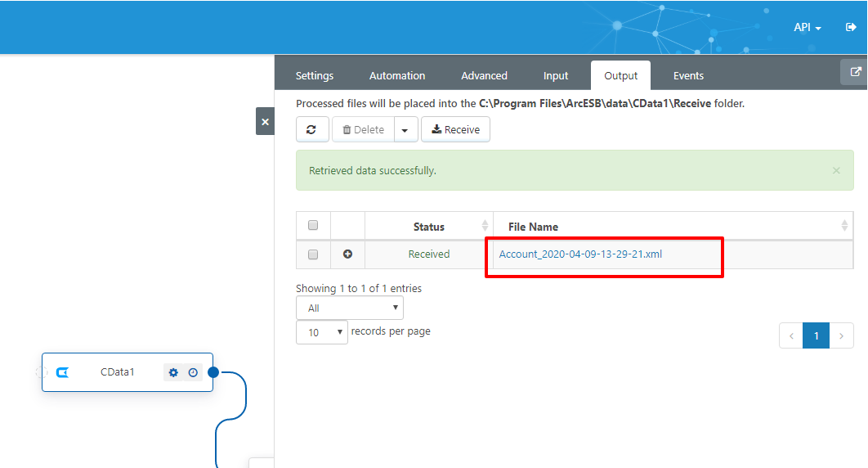The image size is (868, 468).
Task: Click the Receive button
Action: (x=455, y=129)
